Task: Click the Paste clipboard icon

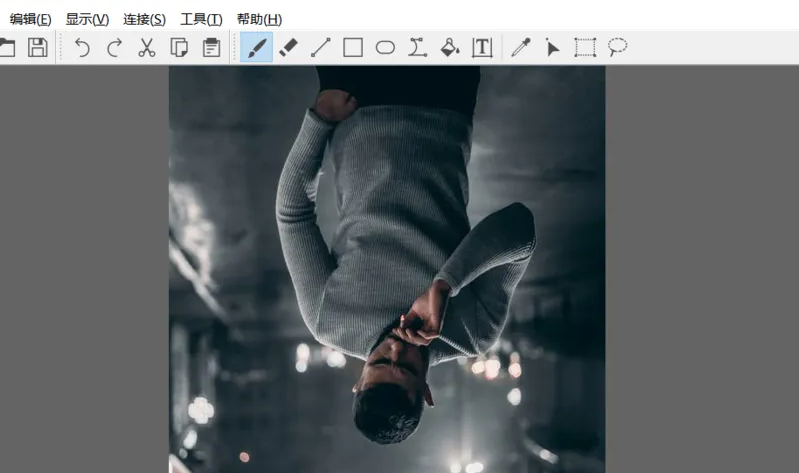Action: [x=212, y=47]
